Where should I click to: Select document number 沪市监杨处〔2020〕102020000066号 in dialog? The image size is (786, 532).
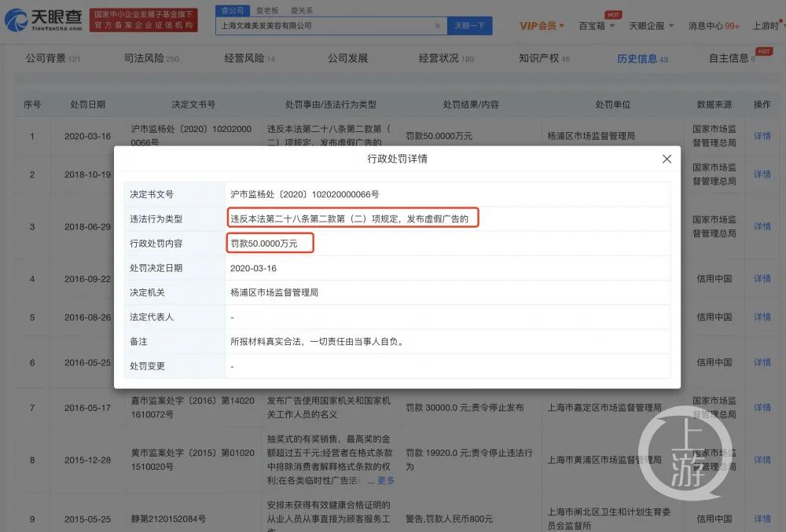point(305,194)
